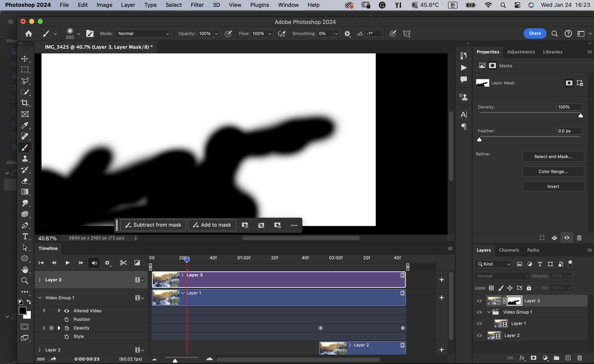
Task: Select the Crop tool
Action: [x=25, y=103]
